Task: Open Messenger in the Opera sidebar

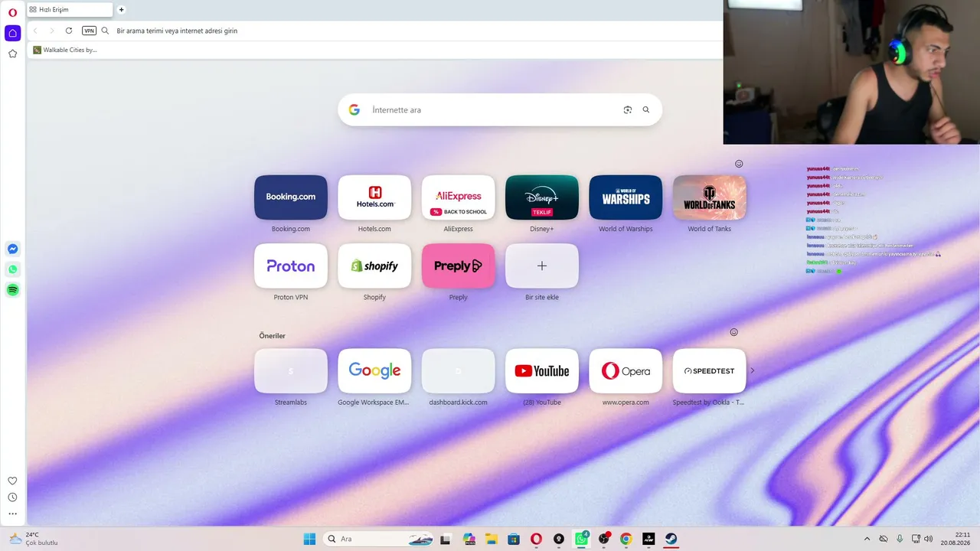Action: 12,249
